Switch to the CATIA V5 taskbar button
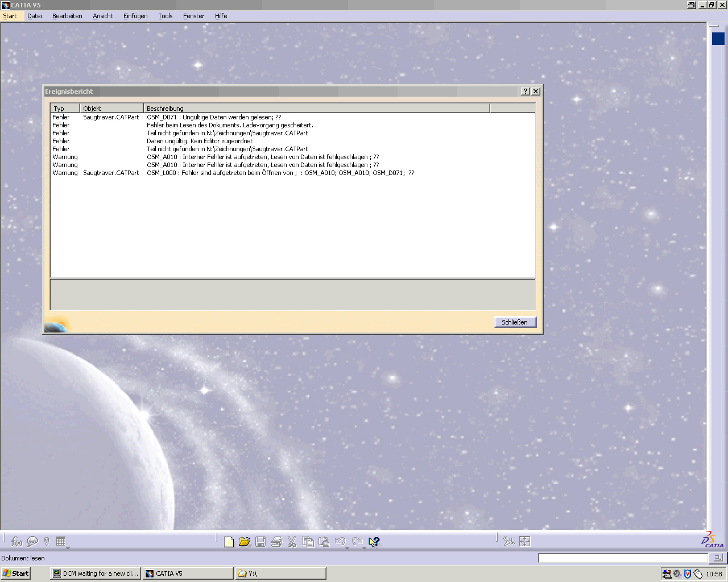 188,573
